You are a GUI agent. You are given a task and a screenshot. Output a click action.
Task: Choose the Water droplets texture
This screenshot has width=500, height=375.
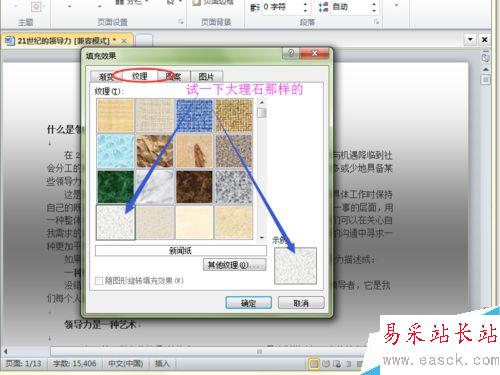point(116,151)
